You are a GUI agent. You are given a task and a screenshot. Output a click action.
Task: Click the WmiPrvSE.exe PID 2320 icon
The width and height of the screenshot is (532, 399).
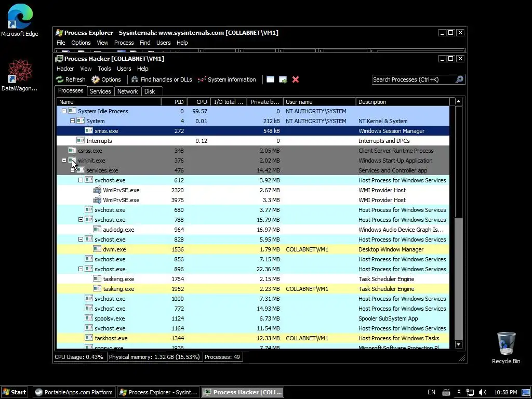97,190
